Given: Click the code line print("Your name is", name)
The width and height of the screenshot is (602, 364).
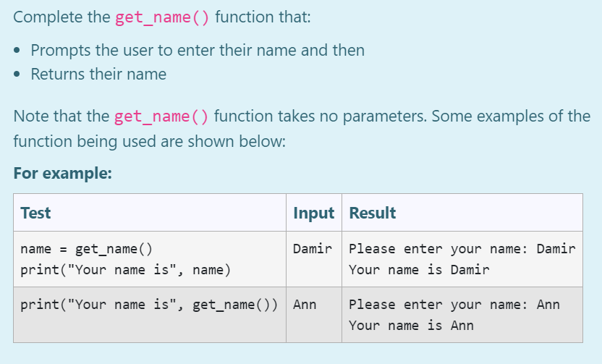Looking at the screenshot, I should click(x=126, y=270).
